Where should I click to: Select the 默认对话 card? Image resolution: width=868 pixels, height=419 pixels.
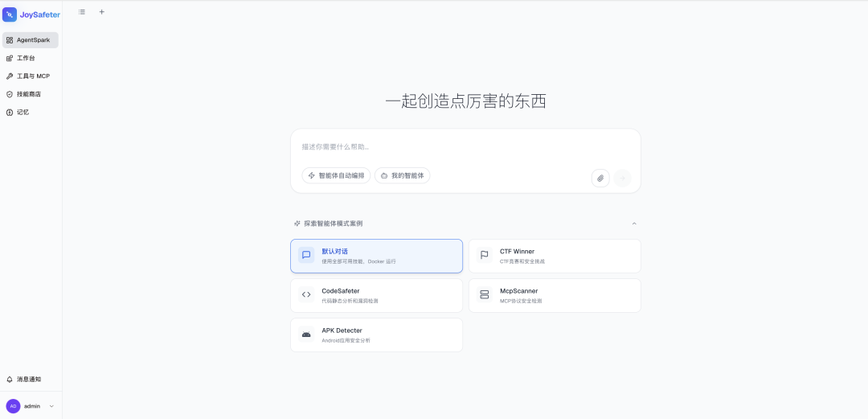click(x=376, y=256)
